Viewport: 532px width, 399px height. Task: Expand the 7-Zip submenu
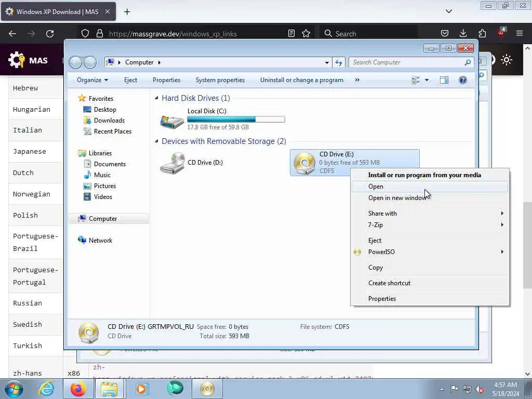(430, 225)
